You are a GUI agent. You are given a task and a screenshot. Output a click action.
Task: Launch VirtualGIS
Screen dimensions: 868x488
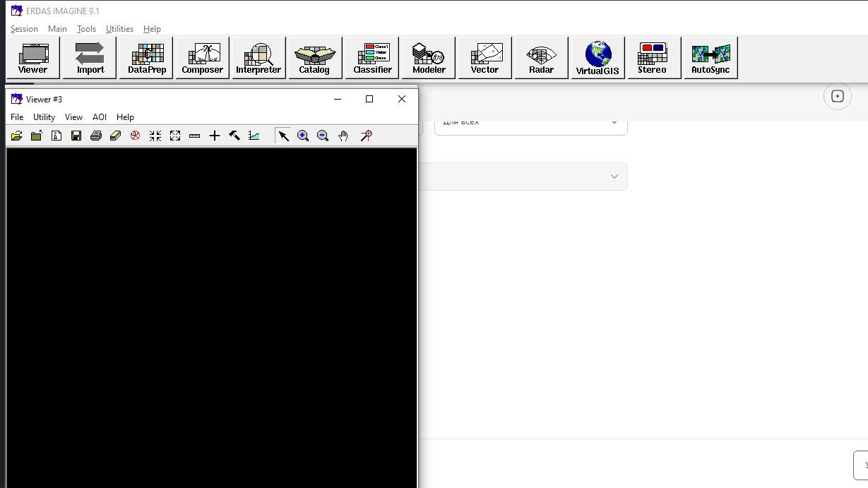point(598,58)
